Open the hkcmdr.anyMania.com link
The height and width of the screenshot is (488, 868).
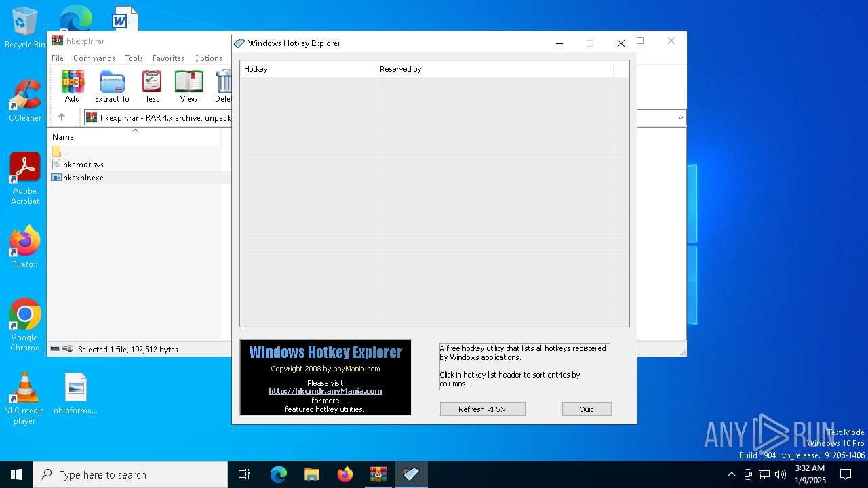click(325, 391)
